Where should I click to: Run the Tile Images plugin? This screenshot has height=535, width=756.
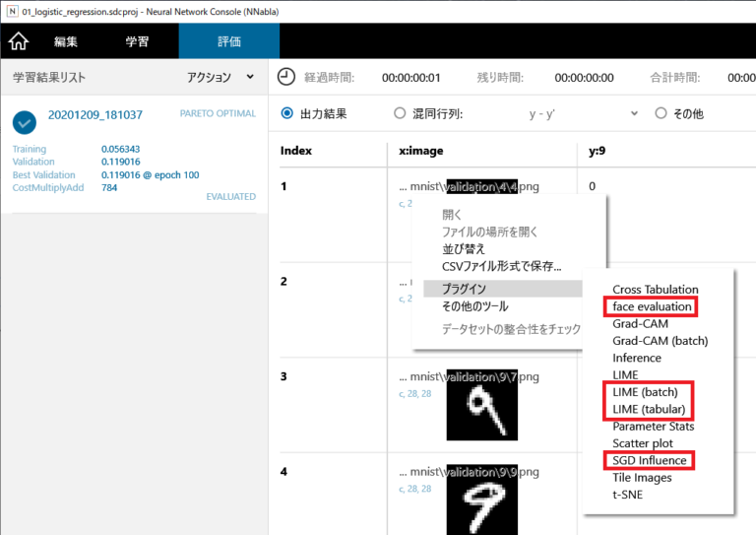pos(642,478)
